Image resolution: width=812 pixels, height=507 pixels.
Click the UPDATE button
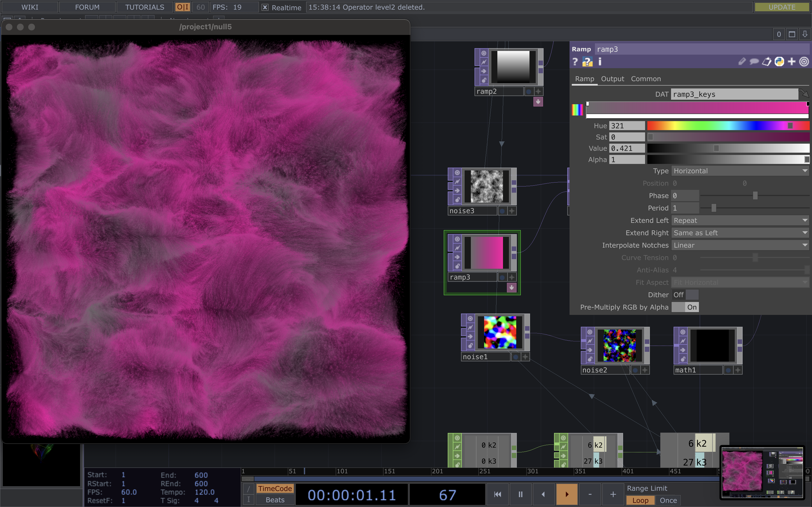pyautogui.click(x=782, y=7)
